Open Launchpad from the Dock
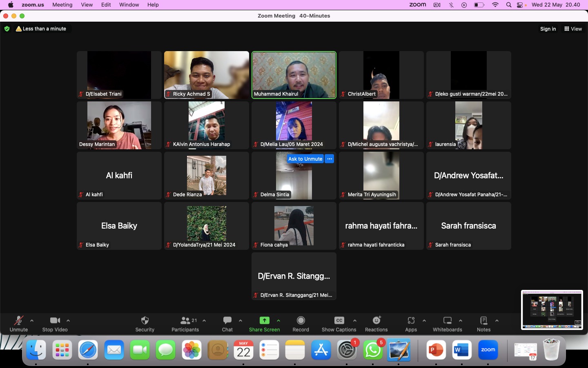 (62, 350)
